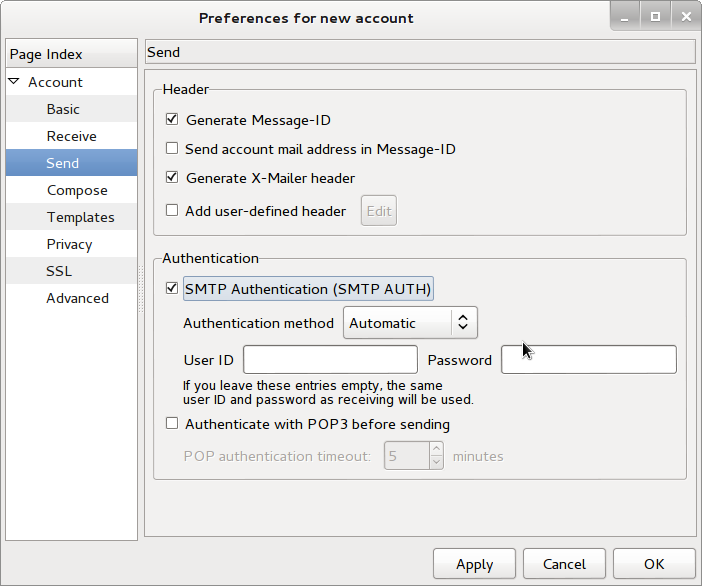Open the Authentication method dropdown
This screenshot has height=586, width=702.
click(410, 323)
